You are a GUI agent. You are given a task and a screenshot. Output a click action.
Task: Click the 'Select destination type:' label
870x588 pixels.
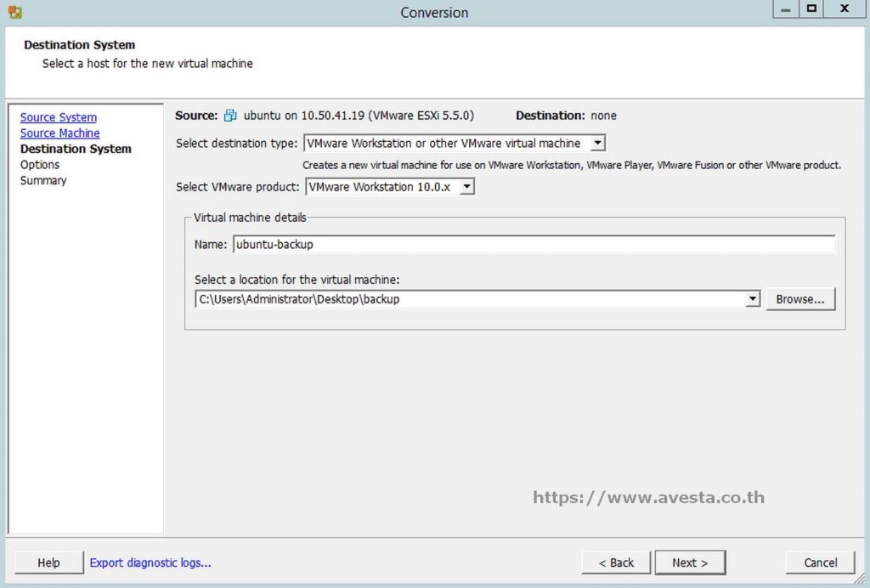coord(236,143)
